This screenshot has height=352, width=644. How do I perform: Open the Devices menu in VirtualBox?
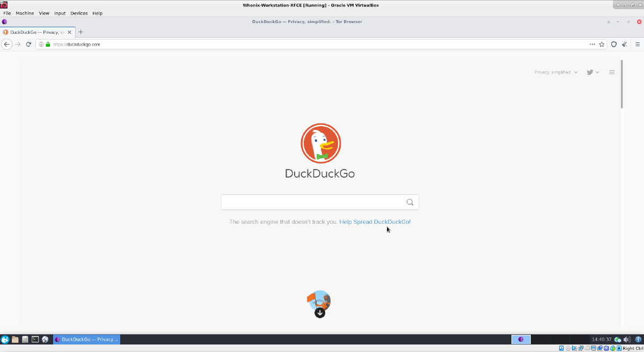79,13
